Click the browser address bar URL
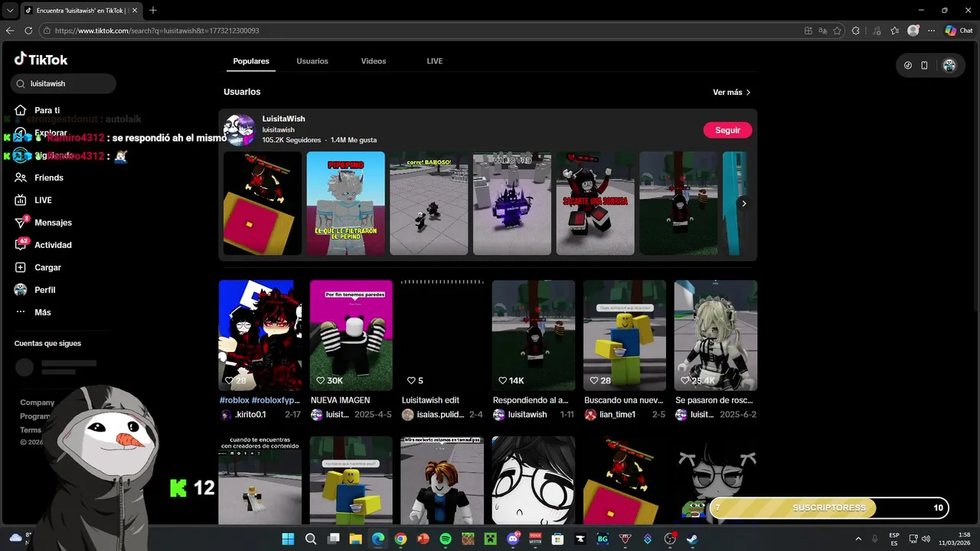The height and width of the screenshot is (551, 980). click(157, 31)
